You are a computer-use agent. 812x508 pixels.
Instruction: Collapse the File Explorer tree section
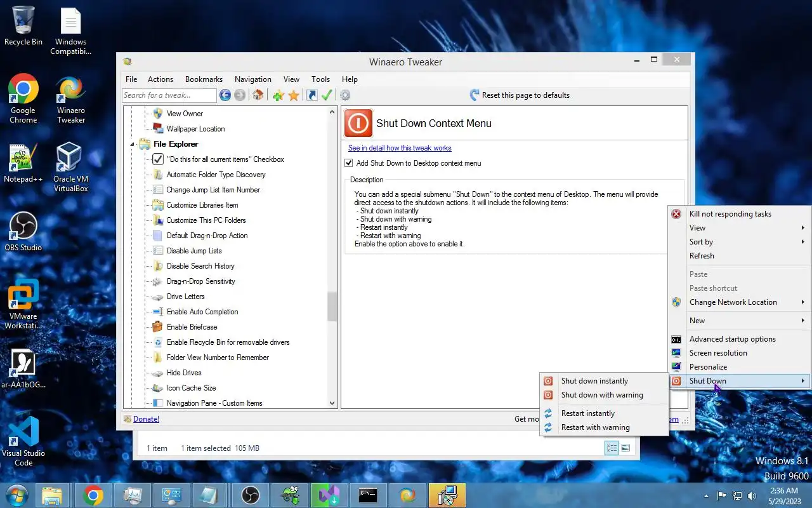point(133,145)
